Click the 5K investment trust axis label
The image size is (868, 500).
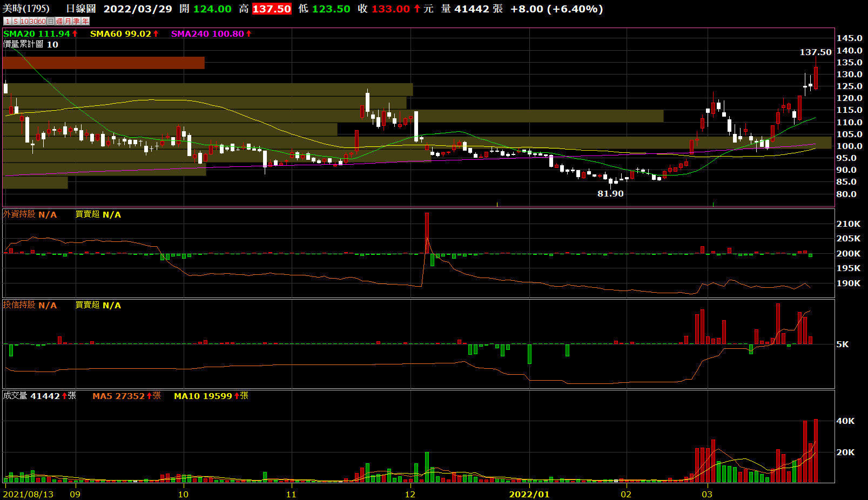[842, 344]
